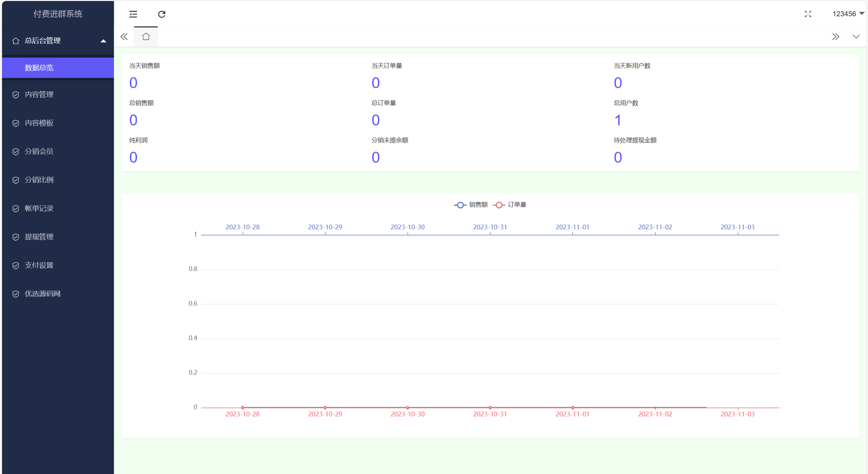868x474 pixels.
Task: Open the home tab icon
Action: [x=146, y=37]
